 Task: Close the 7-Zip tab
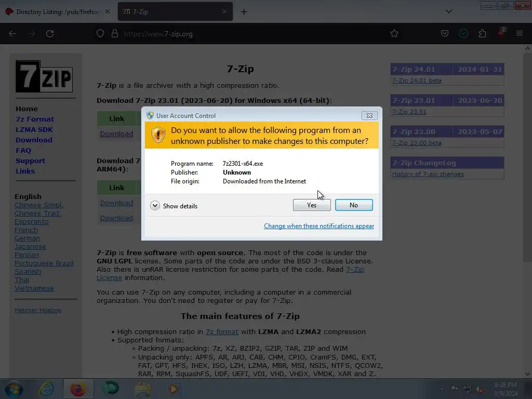(x=224, y=11)
